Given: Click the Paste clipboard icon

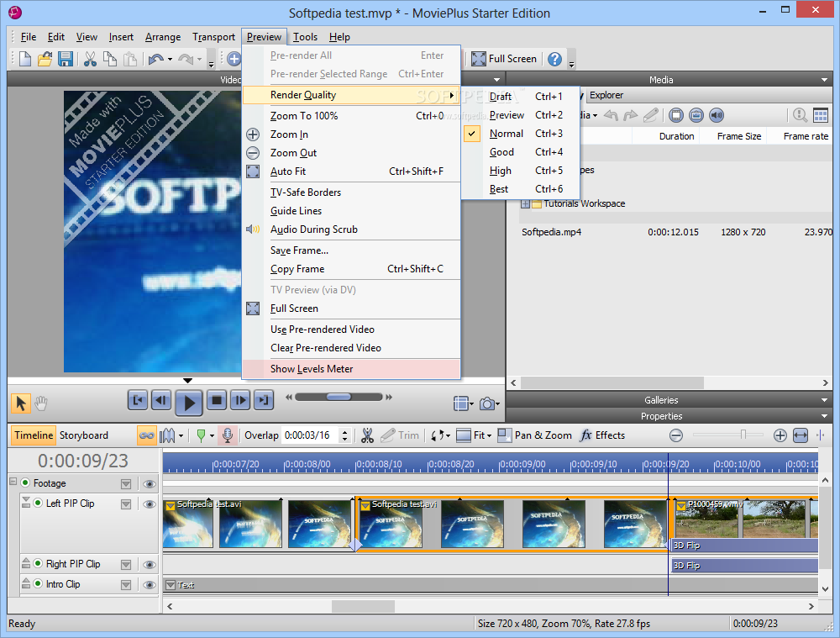Looking at the screenshot, I should (130, 59).
